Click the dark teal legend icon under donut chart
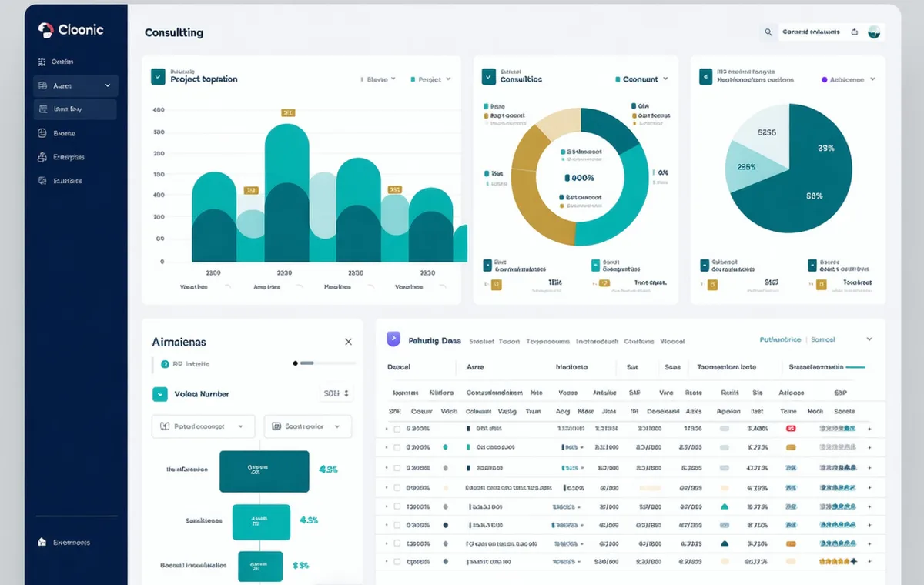The image size is (924, 585). 487,266
